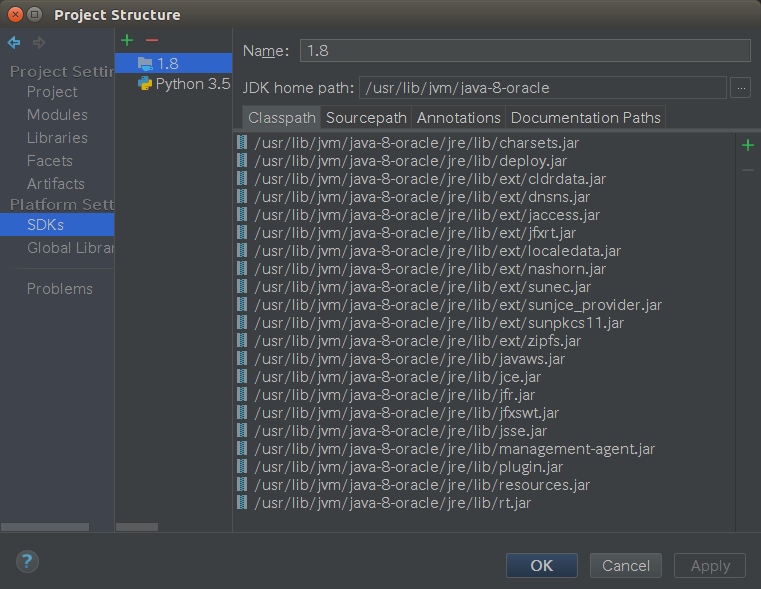This screenshot has height=589, width=761.
Task: Select plugin.jar classpath entry
Action: coord(409,466)
